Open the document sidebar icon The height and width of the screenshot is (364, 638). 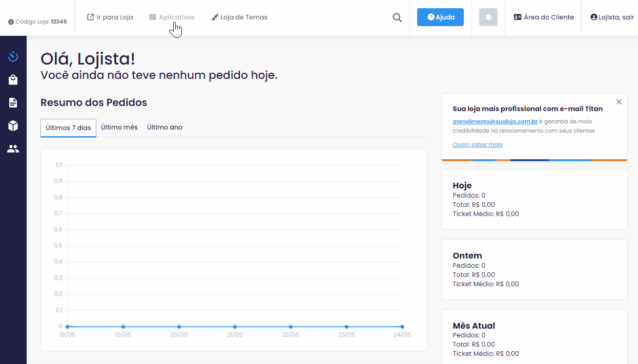(13, 103)
